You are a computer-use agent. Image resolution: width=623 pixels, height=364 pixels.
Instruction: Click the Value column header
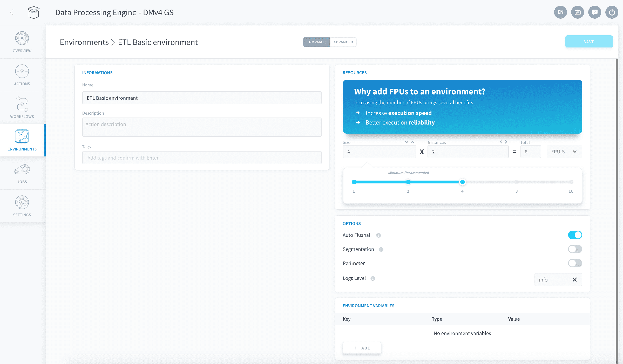coord(514,319)
